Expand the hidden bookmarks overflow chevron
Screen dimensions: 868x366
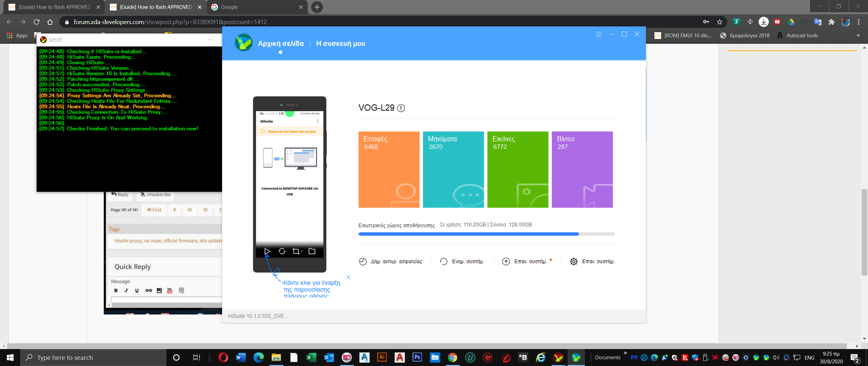(858, 36)
